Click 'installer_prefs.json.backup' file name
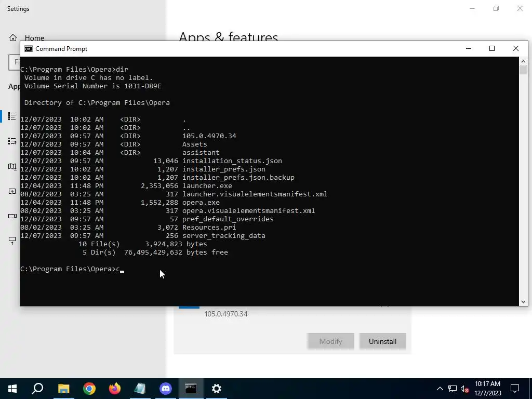The image size is (532, 399). point(238,178)
